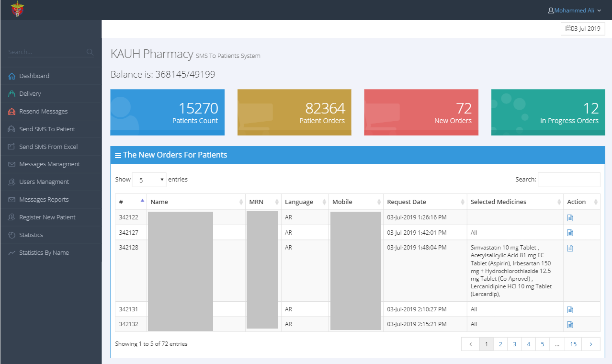Viewport: 612px width, 364px height.
Task: Sort table by Request Date column
Action: 425,202
